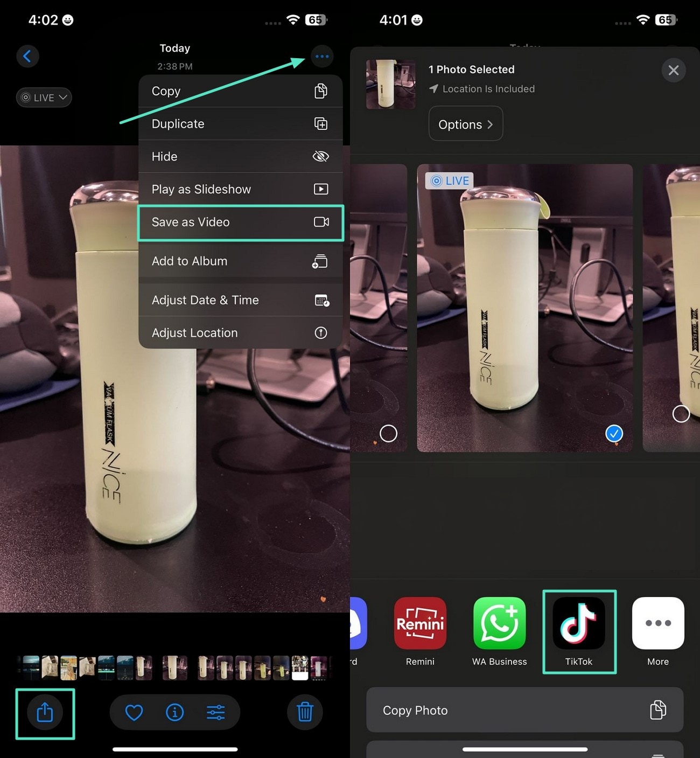Tap the back arrow in Photos viewer
700x758 pixels.
[x=27, y=56]
